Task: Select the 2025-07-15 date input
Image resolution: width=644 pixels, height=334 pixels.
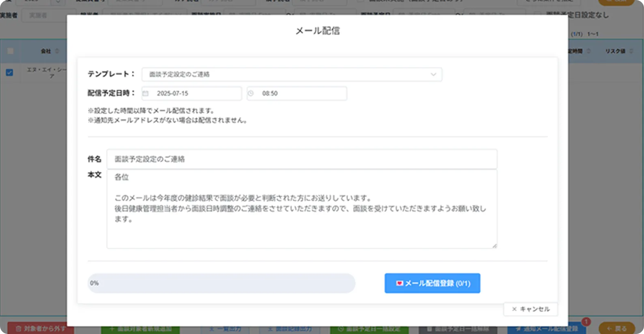Action: pos(192,93)
